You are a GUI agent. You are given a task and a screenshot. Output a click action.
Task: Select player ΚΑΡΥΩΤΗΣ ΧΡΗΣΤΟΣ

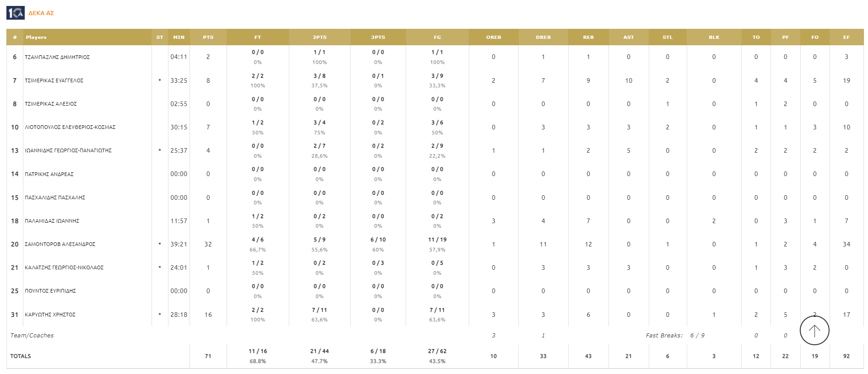click(50, 315)
